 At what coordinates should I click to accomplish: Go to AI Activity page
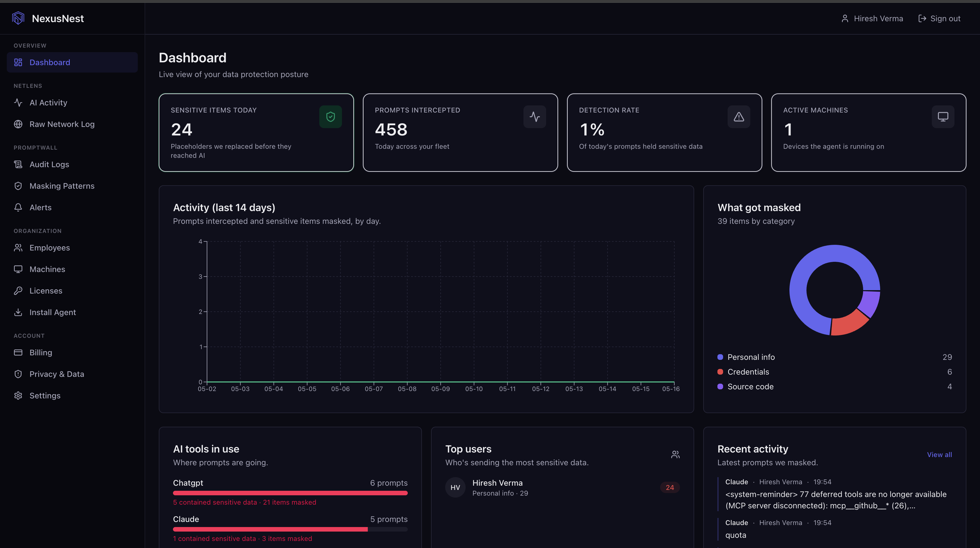coord(72,103)
